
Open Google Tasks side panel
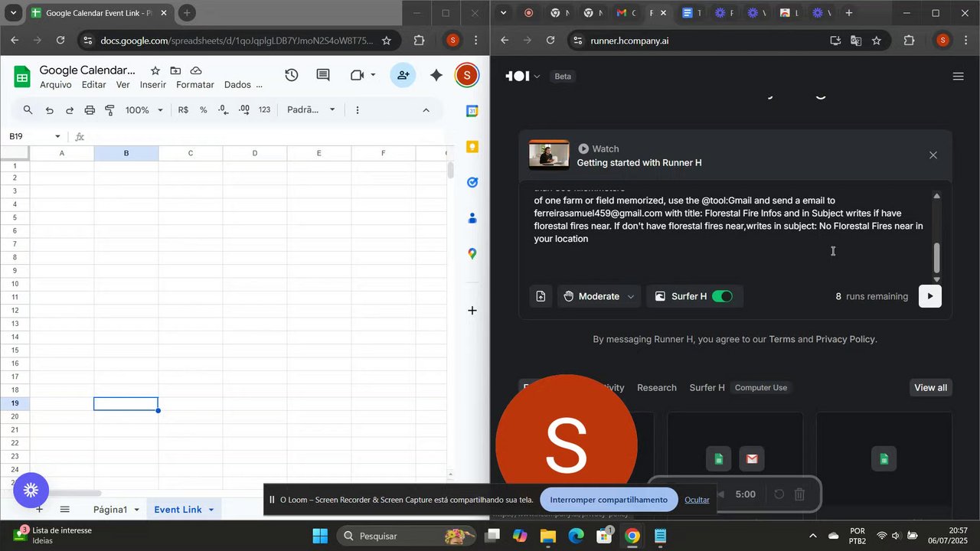pyautogui.click(x=472, y=182)
